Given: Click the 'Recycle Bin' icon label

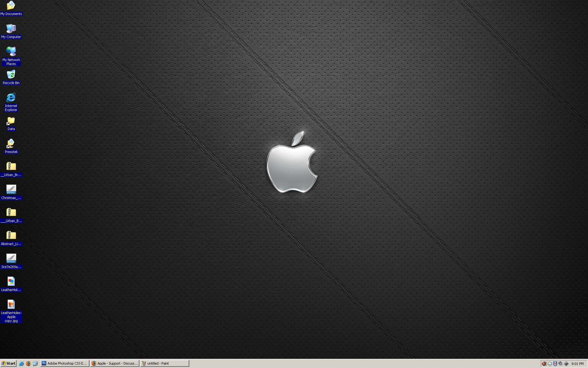Looking at the screenshot, I should [11, 83].
